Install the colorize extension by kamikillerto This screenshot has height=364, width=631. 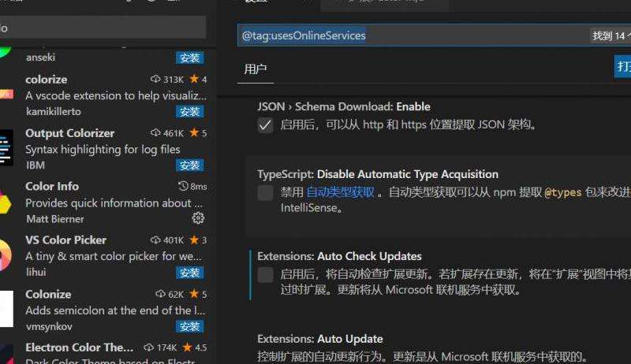pos(189,112)
